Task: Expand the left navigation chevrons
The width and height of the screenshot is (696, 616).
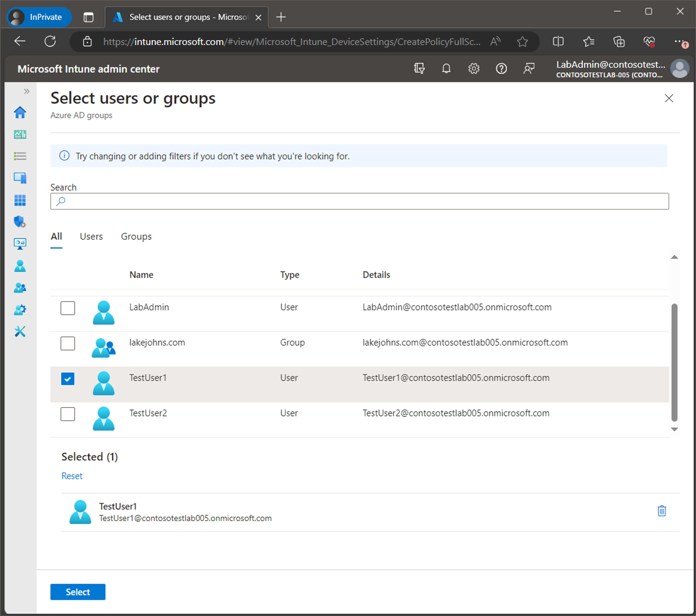Action: (x=27, y=91)
